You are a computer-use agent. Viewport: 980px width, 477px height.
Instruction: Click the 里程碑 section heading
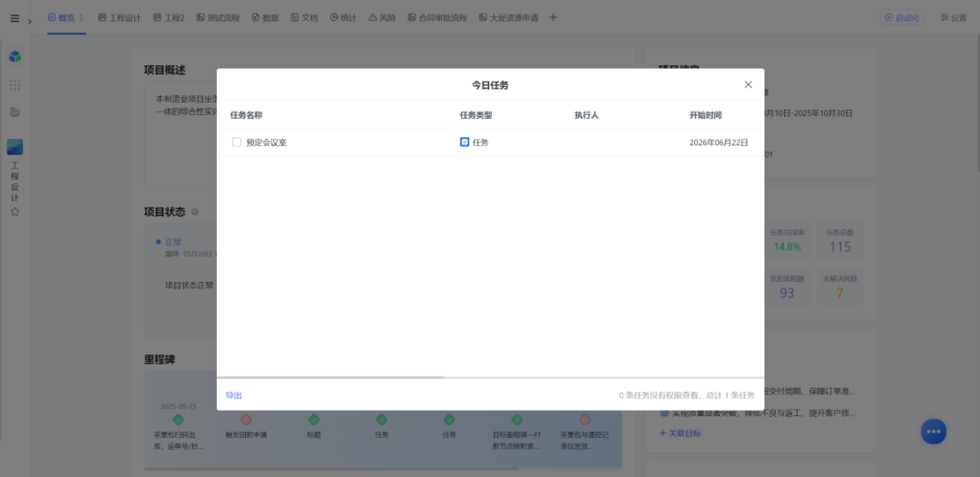tap(160, 360)
